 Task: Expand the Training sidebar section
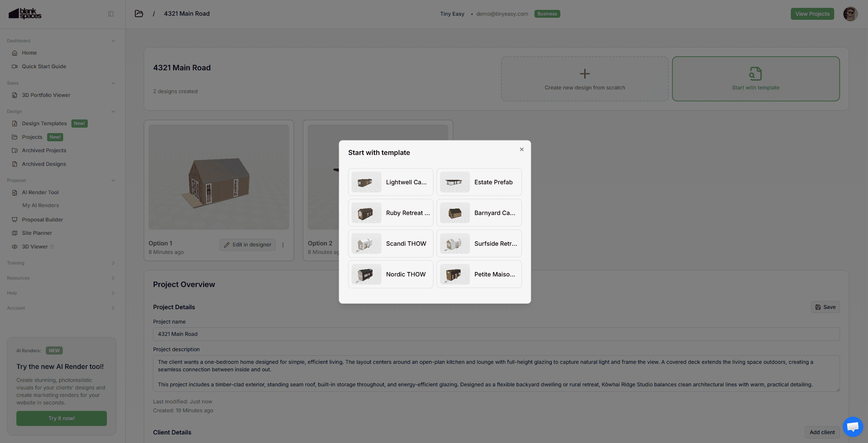pos(113,263)
